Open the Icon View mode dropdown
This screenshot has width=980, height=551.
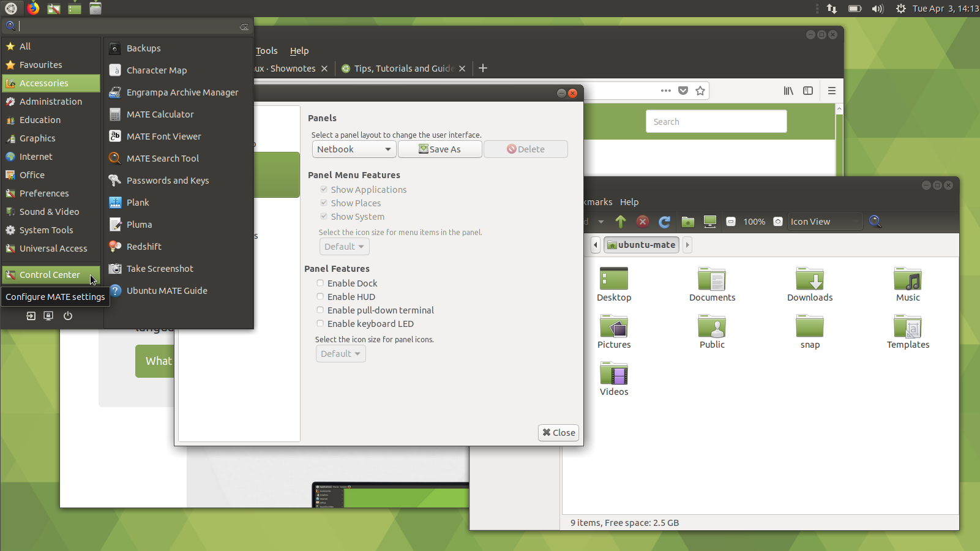(x=825, y=222)
